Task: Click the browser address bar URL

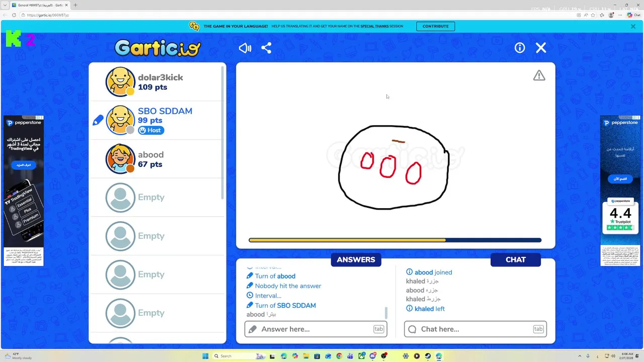Action: click(48, 15)
